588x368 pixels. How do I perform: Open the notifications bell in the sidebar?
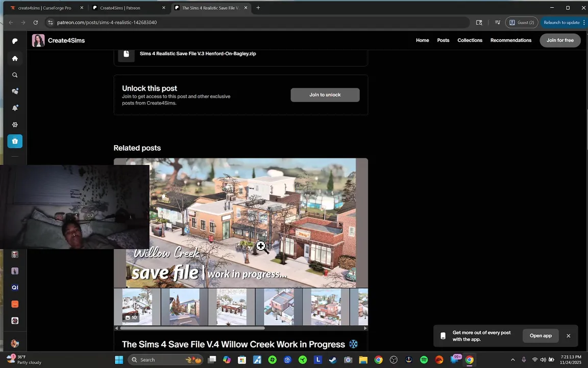click(x=15, y=108)
